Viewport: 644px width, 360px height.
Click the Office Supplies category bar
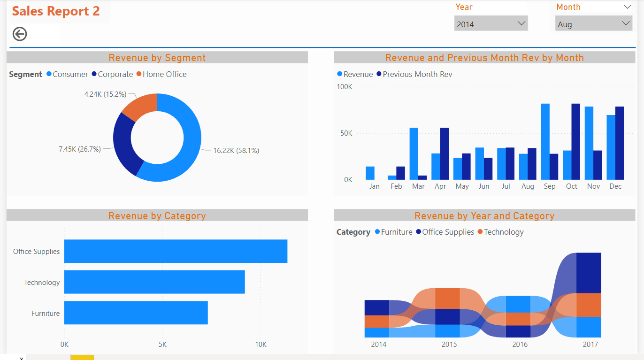click(x=176, y=251)
